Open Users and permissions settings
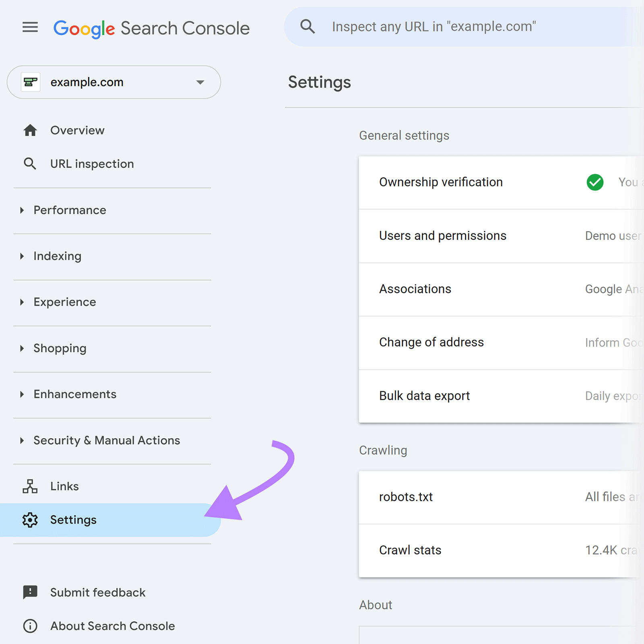This screenshot has width=644, height=644. pos(443,235)
